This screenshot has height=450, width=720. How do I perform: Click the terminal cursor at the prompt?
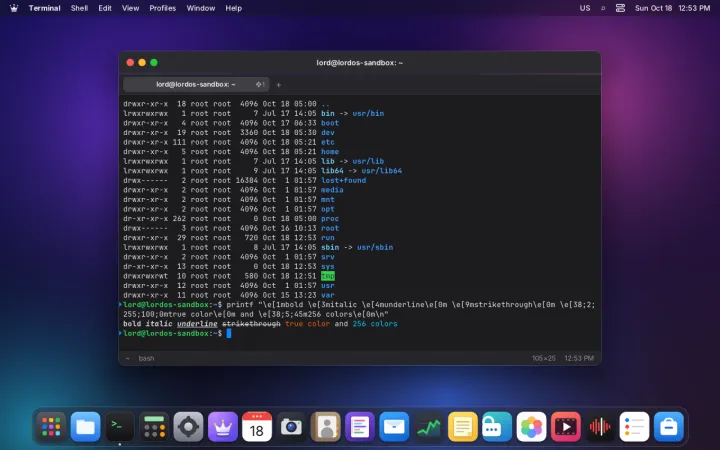coord(229,333)
